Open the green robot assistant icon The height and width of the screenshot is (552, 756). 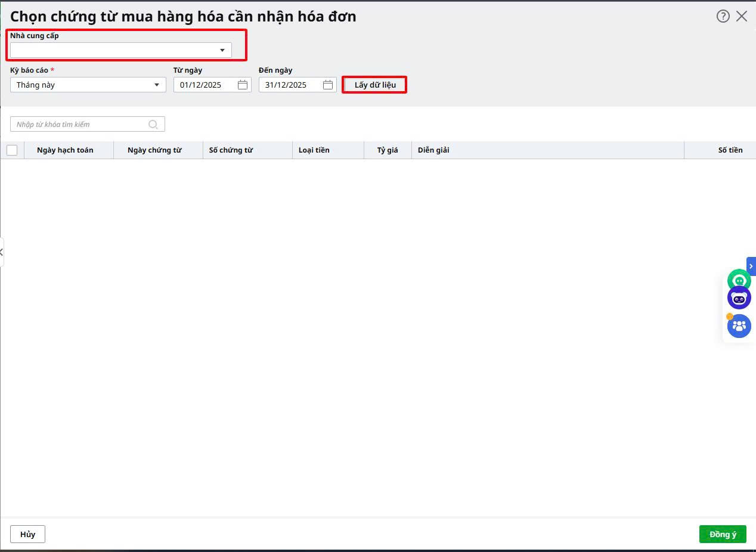(739, 280)
